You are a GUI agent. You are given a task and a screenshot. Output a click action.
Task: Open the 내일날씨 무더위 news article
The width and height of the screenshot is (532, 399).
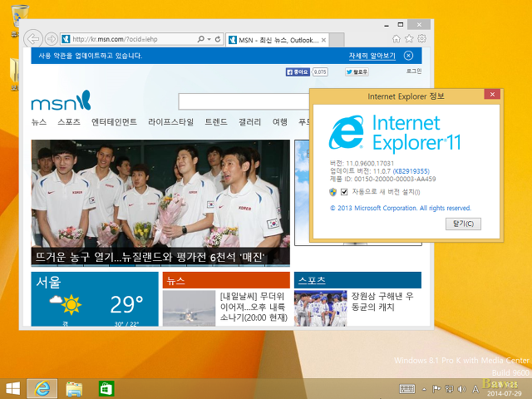tap(254, 307)
